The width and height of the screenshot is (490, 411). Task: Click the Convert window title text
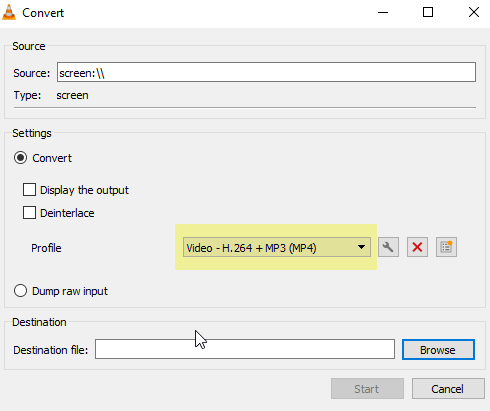43,13
